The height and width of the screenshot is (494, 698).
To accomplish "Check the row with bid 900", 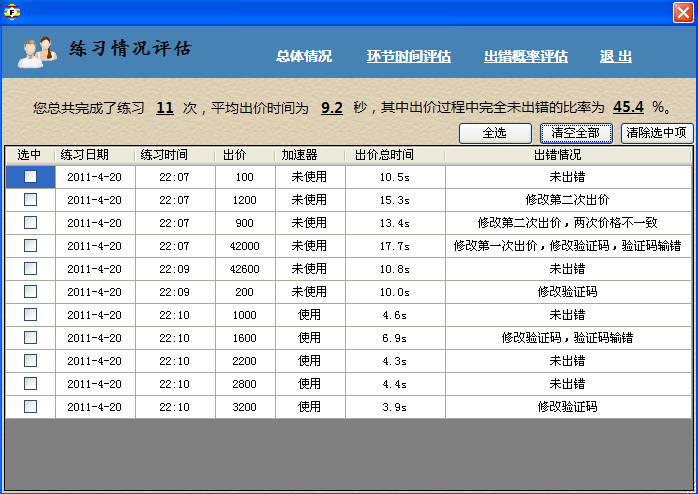I will click(30, 223).
